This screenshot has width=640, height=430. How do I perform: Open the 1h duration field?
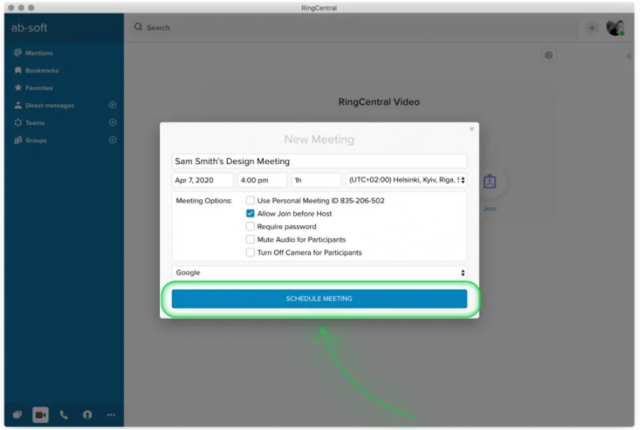(x=315, y=180)
